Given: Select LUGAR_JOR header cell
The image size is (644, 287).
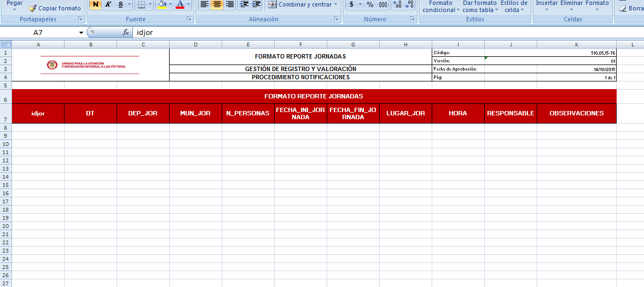Looking at the screenshot, I should (406, 113).
